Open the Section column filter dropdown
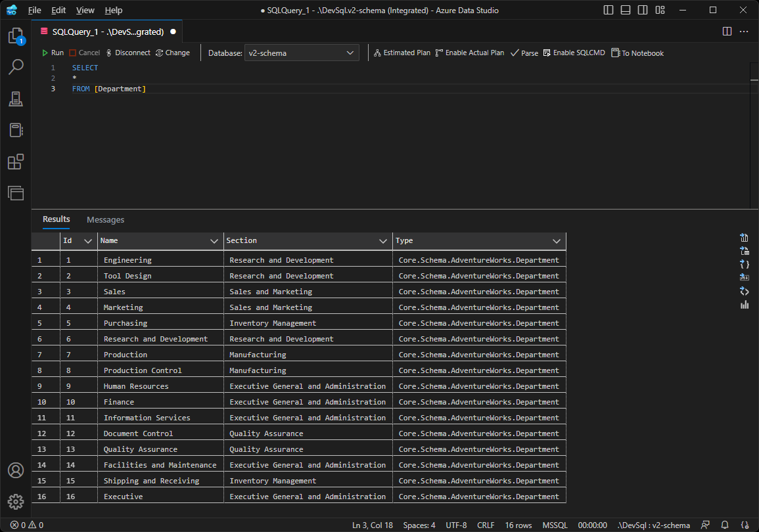The width and height of the screenshot is (759, 532). click(383, 241)
